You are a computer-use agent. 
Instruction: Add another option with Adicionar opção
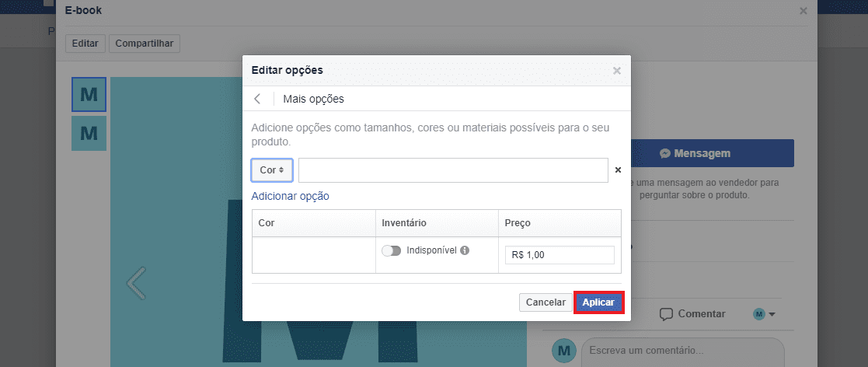click(290, 196)
